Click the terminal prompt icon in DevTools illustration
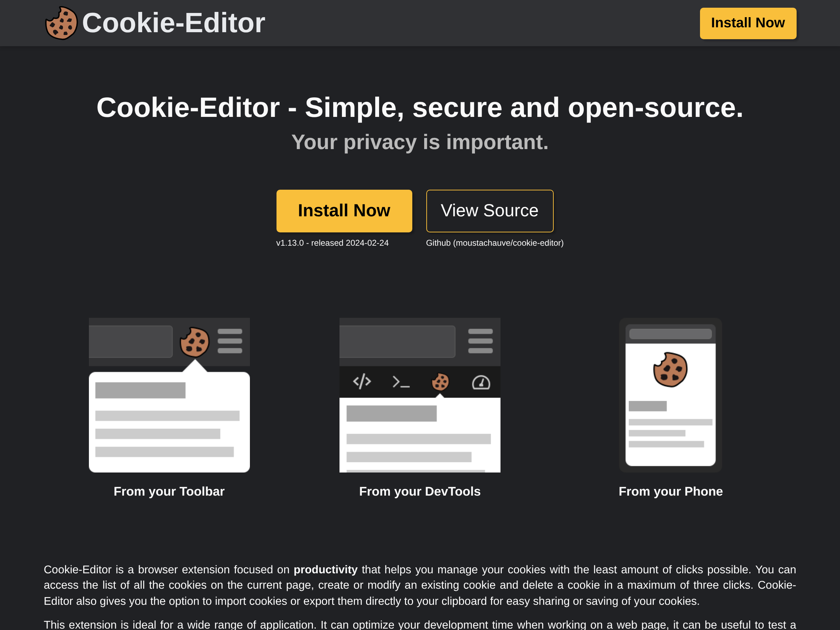This screenshot has width=840, height=630. tap(401, 382)
